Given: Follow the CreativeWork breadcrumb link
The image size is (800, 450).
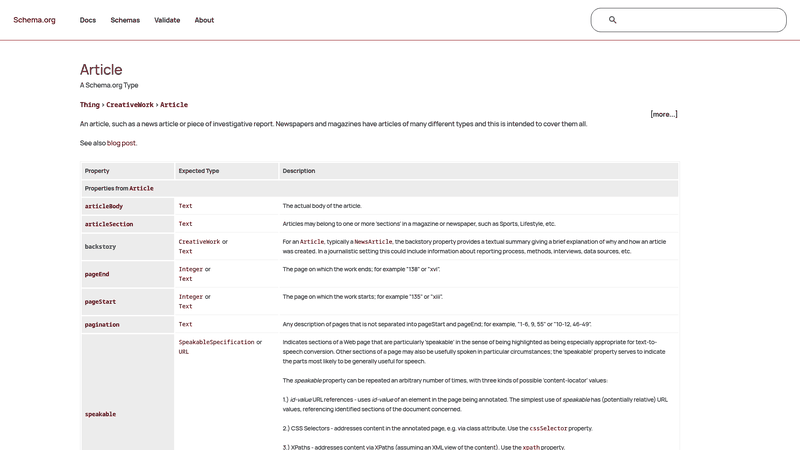Looking at the screenshot, I should [130, 105].
